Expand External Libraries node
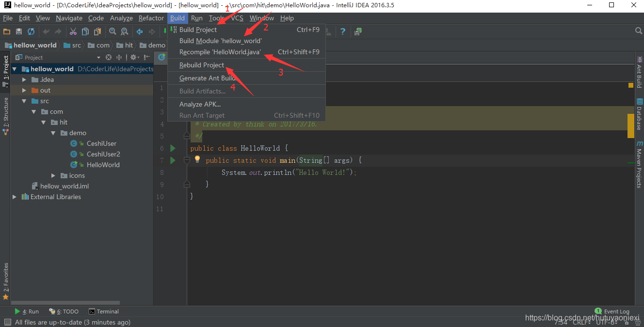This screenshot has height=327, width=644. coord(15,197)
